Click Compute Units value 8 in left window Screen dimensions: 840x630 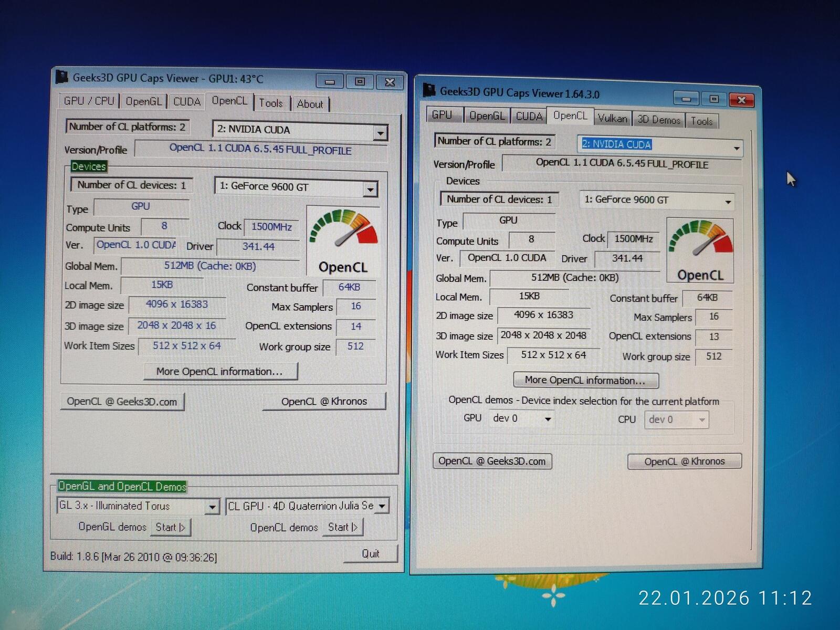point(164,226)
